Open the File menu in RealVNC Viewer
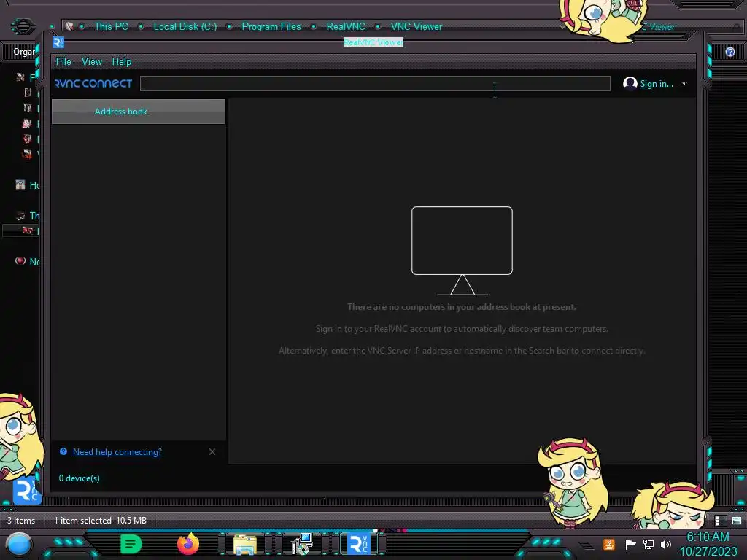747x560 pixels. pyautogui.click(x=63, y=61)
